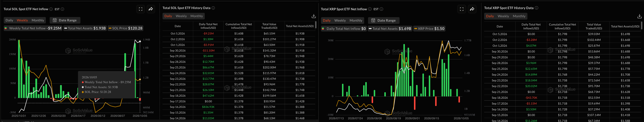Image resolution: width=644 pixels, height=122 pixels.
Task: Toggle Weekly Total Net Inflow series on SOL chart
Action: click(x=33, y=28)
